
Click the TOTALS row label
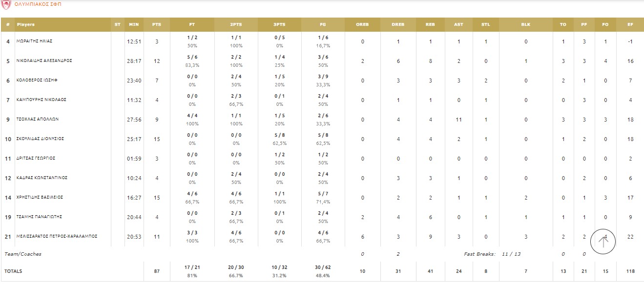(x=13, y=271)
